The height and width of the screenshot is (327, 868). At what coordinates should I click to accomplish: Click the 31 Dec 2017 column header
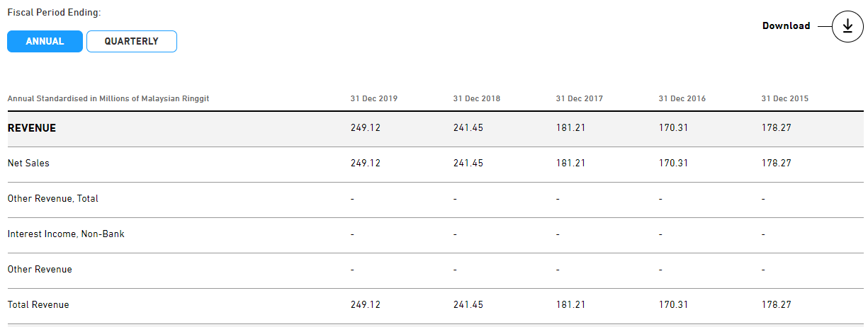point(580,99)
